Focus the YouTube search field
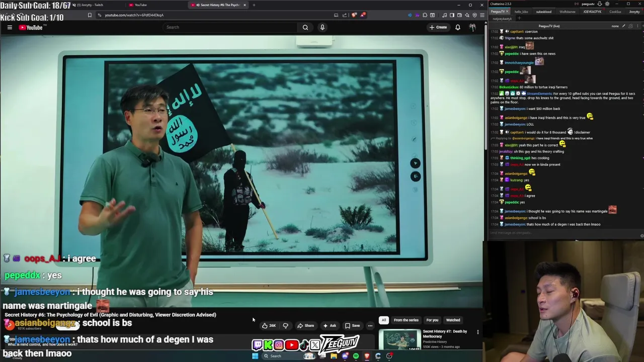Screen dimensions: 644x362 coord(229,27)
